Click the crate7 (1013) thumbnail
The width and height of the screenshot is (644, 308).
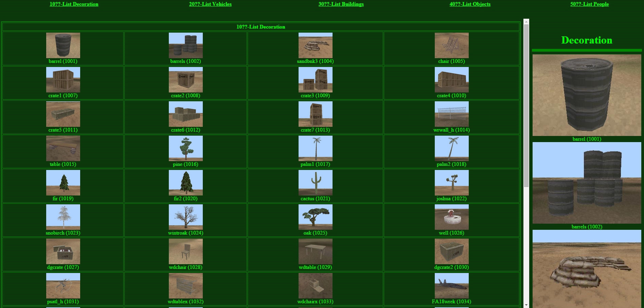pos(316,114)
